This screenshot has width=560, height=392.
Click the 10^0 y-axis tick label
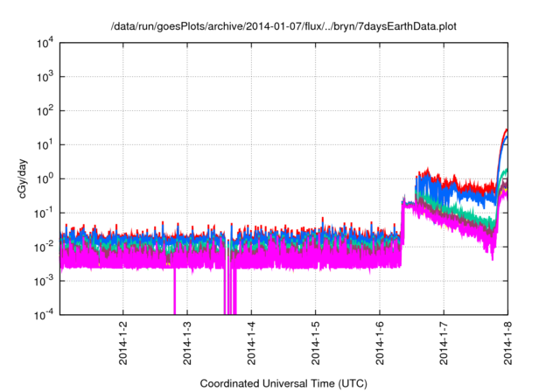point(45,178)
